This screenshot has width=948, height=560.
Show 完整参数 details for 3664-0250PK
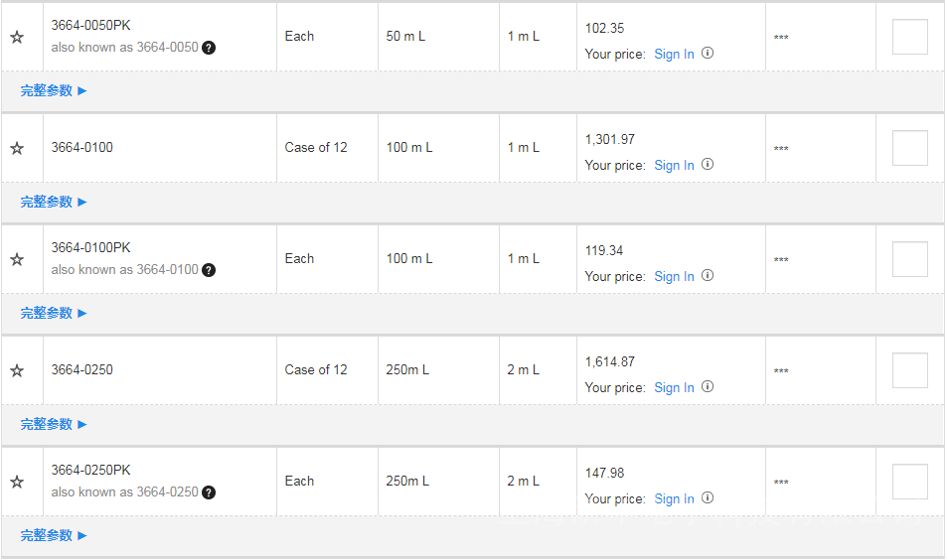click(x=54, y=535)
